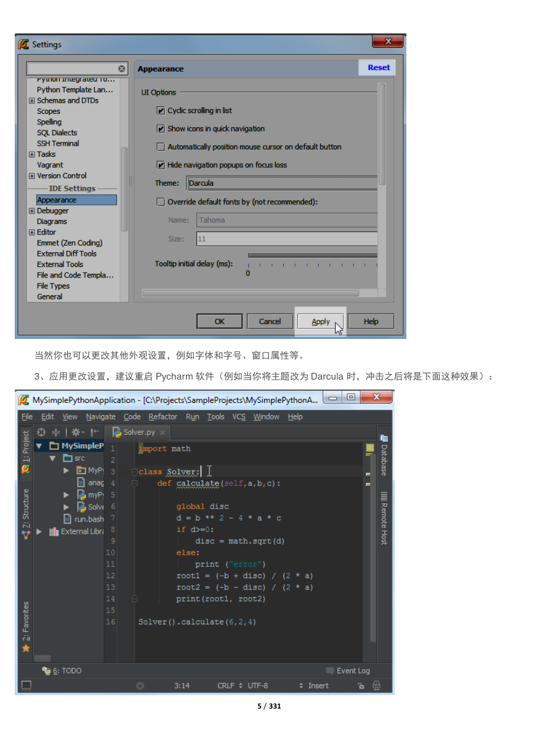Viewport: 535px width, 756px height.
Task: Toggle Cyclic scrolling in list checkbox
Action: (x=161, y=111)
